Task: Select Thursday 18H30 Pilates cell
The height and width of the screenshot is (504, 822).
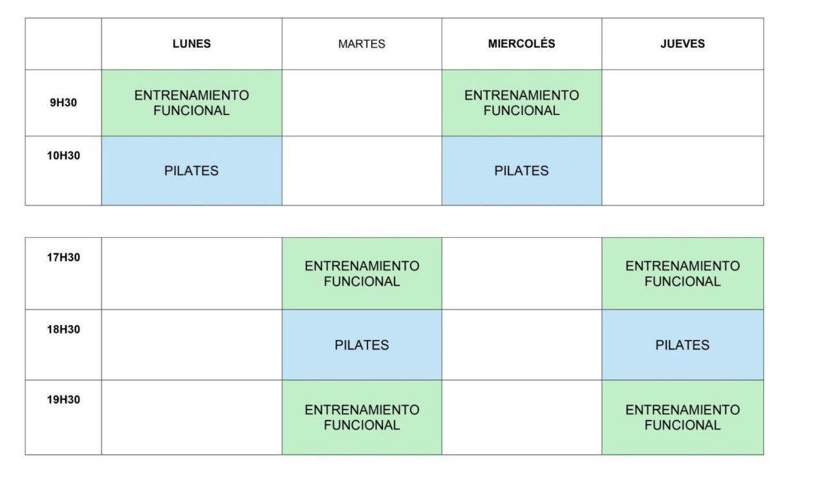Action: point(682,344)
